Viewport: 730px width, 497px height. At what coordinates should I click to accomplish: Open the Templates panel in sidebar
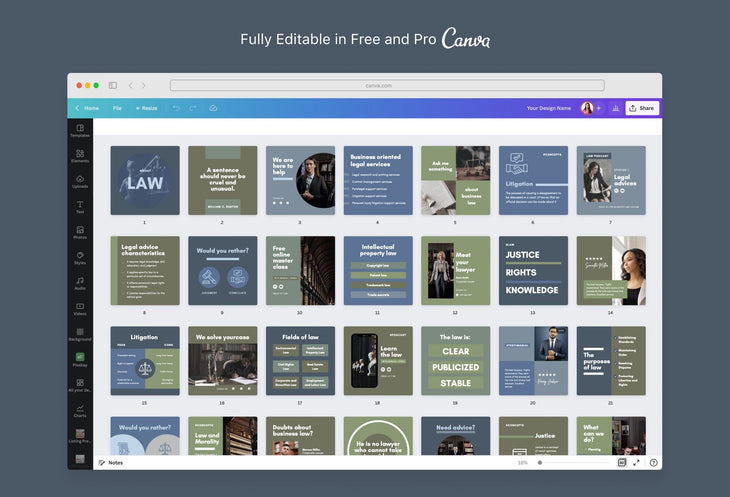tap(80, 130)
